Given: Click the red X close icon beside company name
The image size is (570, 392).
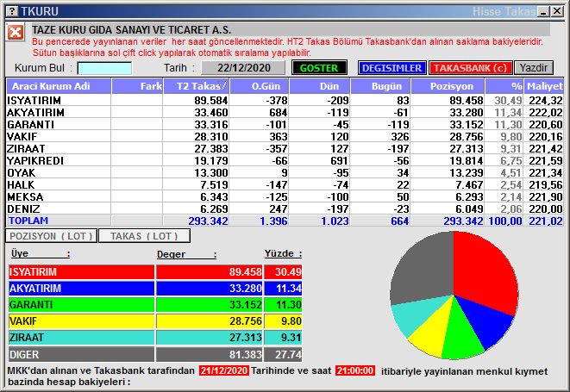Looking at the screenshot, I should coord(16,33).
